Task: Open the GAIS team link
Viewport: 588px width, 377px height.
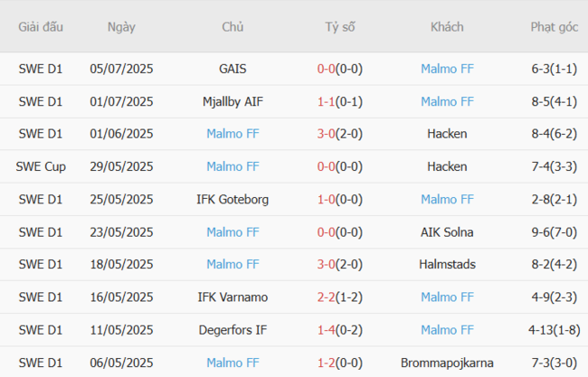Action: point(232,69)
